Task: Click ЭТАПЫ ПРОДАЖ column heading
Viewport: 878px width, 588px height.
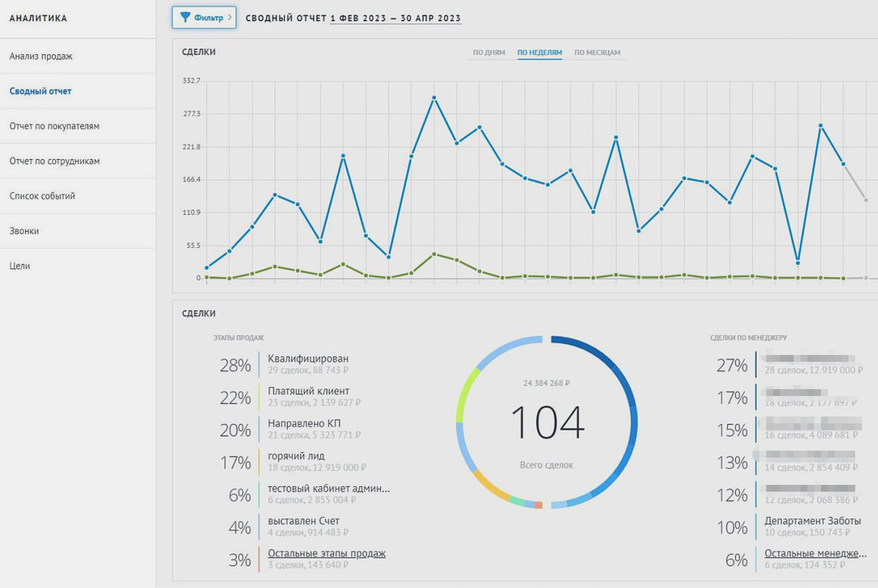Action: pyautogui.click(x=238, y=338)
